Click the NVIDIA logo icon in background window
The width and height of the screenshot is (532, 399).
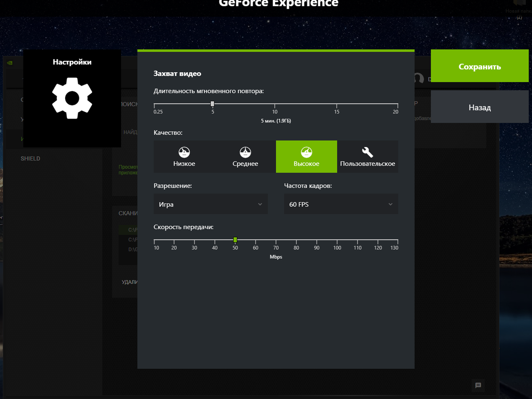pos(10,63)
